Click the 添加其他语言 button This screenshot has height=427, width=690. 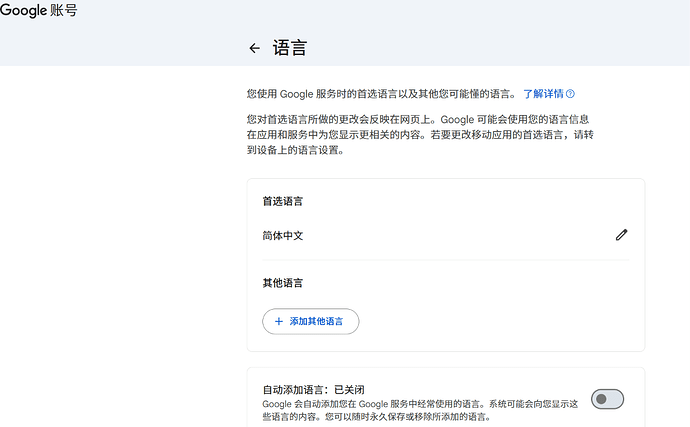point(311,321)
